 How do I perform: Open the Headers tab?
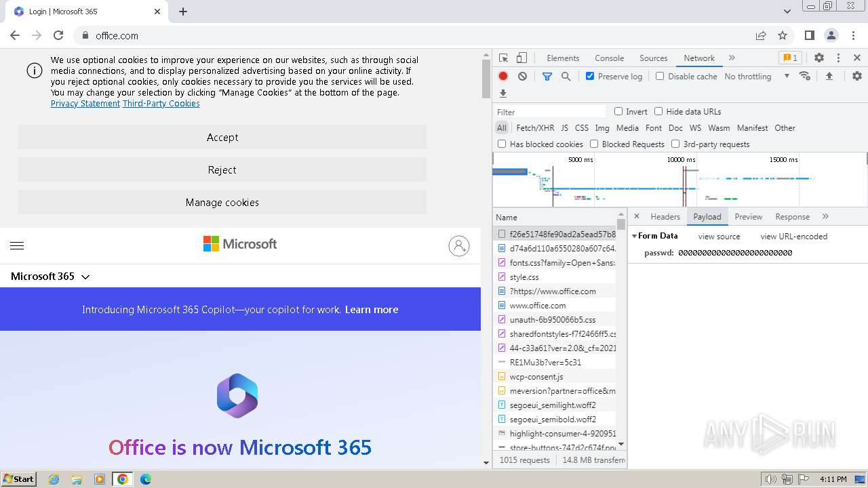click(x=665, y=217)
